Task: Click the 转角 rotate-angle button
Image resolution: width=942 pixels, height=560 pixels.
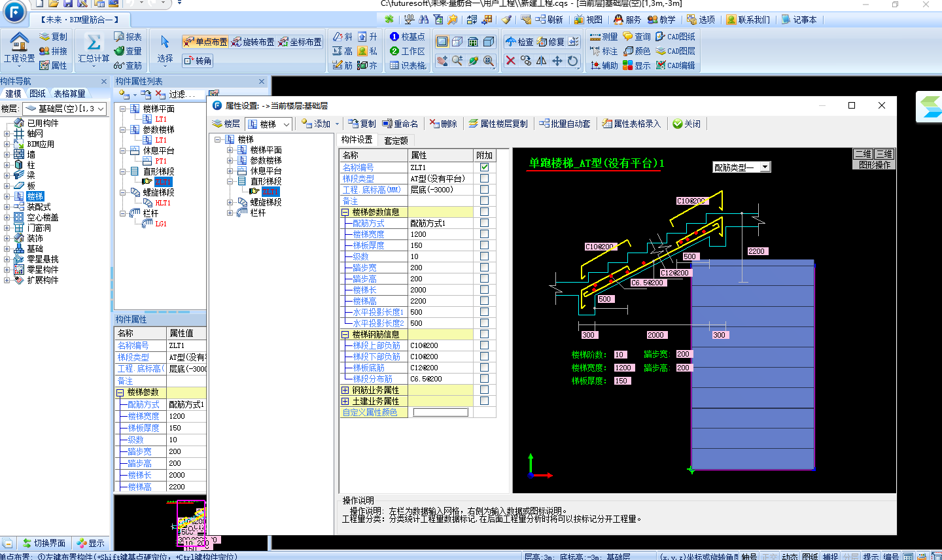Action: [x=198, y=61]
